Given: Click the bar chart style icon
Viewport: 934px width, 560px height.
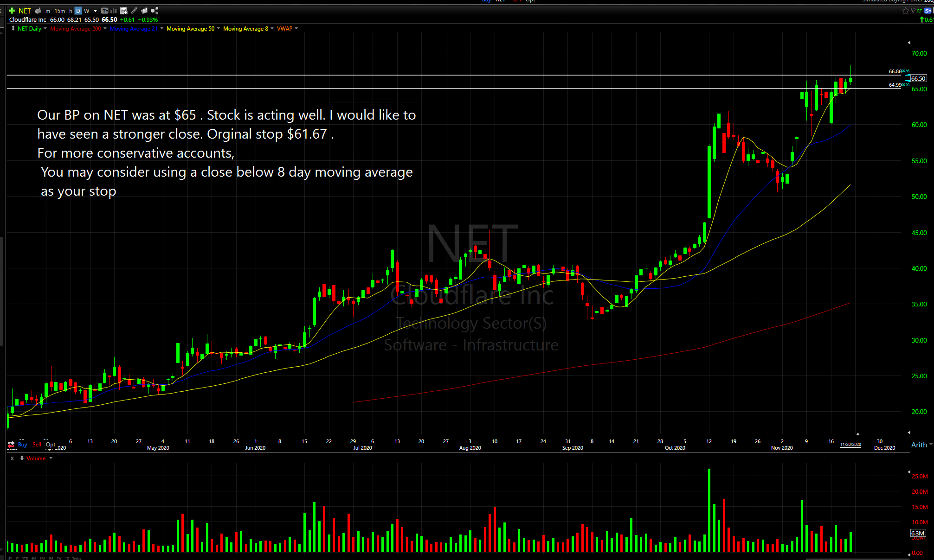Looking at the screenshot, I should (114, 11).
